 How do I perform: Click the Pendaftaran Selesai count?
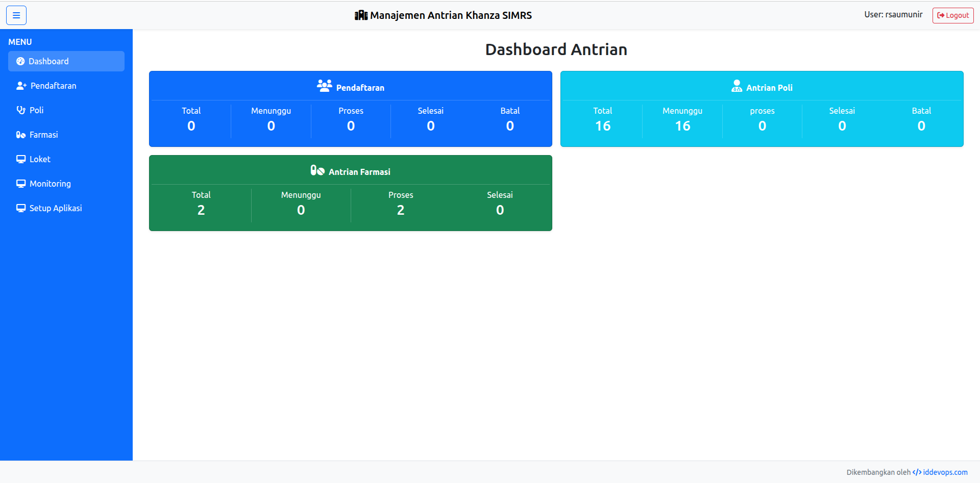point(431,126)
